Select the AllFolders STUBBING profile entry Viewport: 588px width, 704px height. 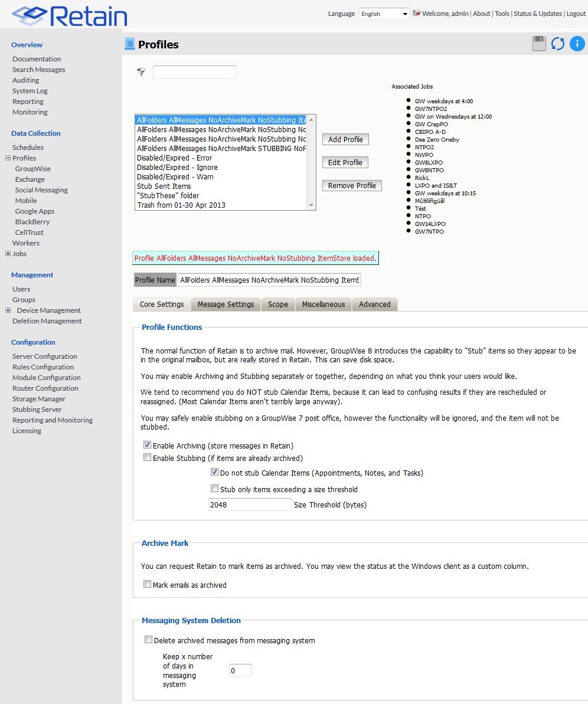pyautogui.click(x=221, y=149)
